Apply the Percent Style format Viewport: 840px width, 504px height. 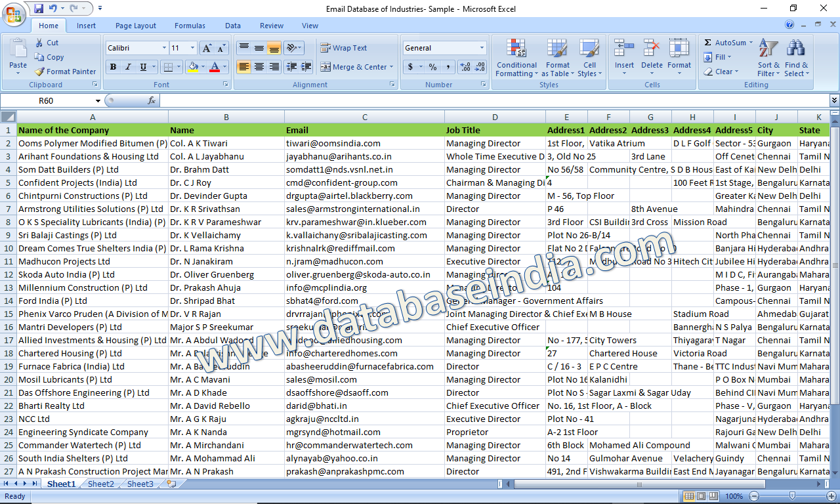[x=433, y=67]
